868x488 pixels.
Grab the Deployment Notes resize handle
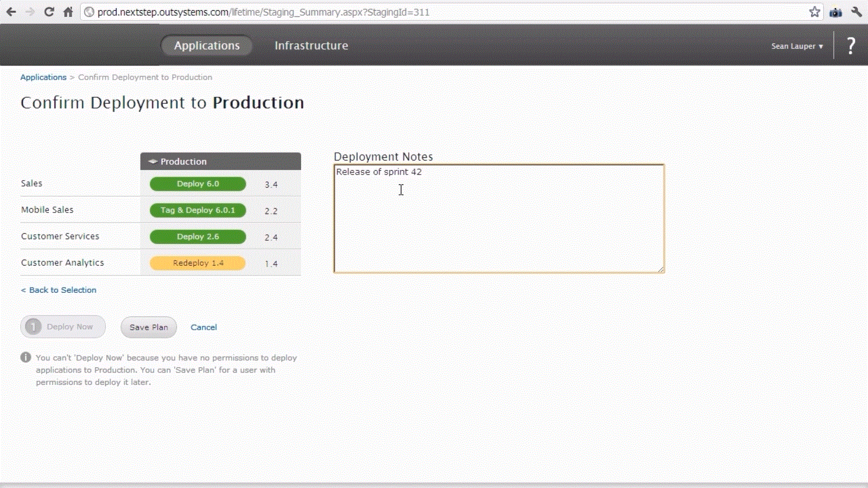[660, 269]
